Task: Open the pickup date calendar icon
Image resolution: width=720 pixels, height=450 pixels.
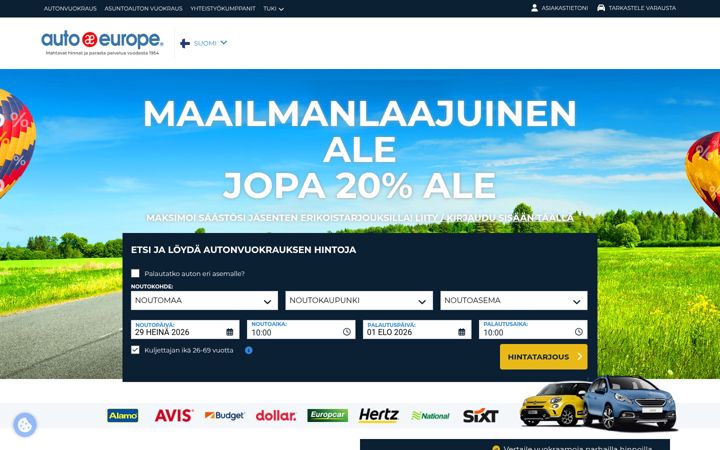Action: point(230,332)
